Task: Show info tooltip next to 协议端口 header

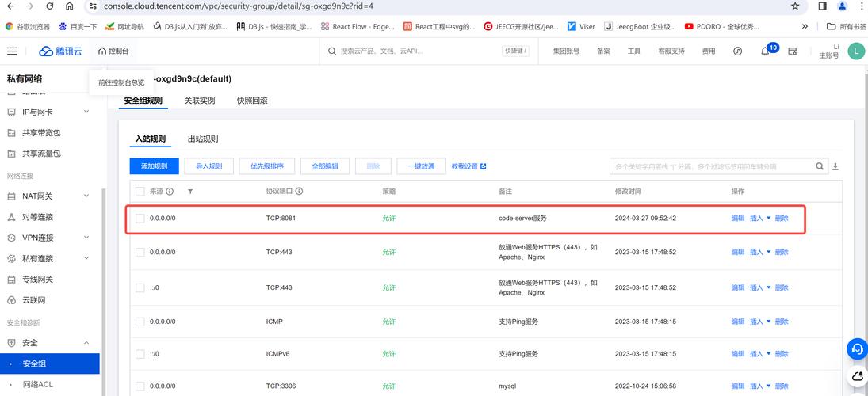Action: click(299, 192)
